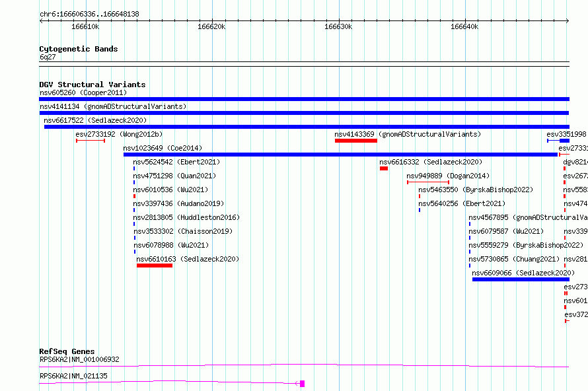Select the nsv4141134 gnomAD structural variant bar
The width and height of the screenshot is (588, 391).
[304, 113]
